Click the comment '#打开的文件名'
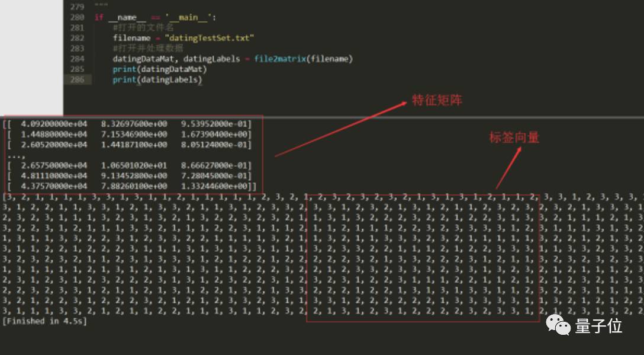Viewport: 644px width, 355px height. pyautogui.click(x=143, y=28)
